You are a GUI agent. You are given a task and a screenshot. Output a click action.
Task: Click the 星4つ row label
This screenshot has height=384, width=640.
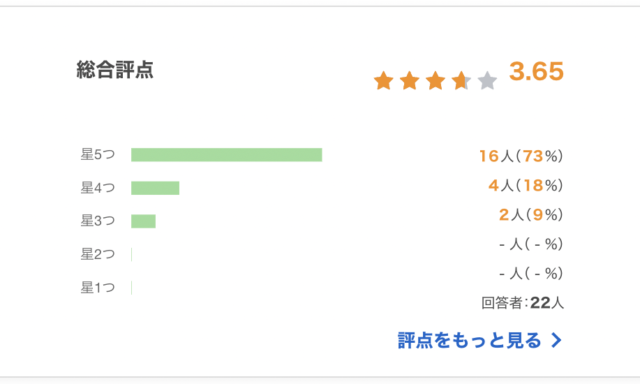coord(98,188)
